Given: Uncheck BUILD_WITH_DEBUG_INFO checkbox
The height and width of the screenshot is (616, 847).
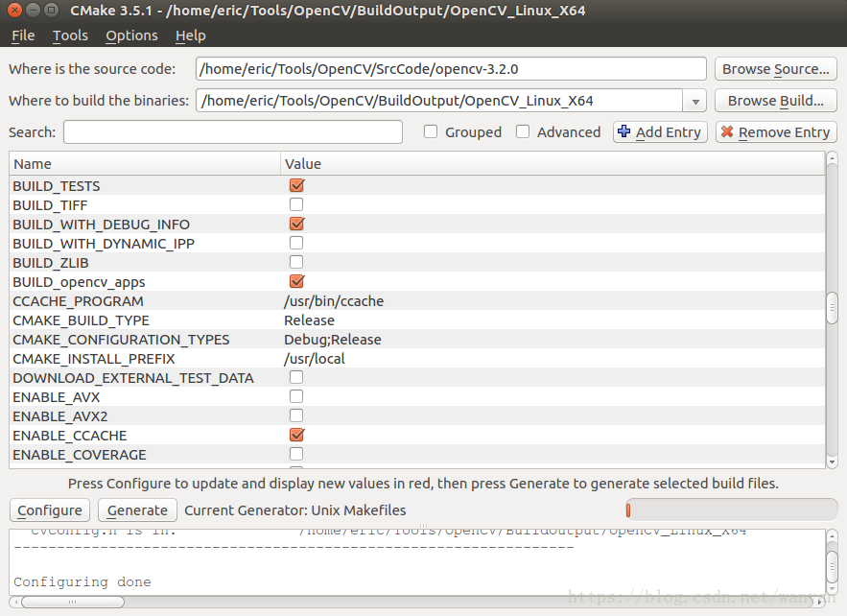Looking at the screenshot, I should tap(296, 224).
